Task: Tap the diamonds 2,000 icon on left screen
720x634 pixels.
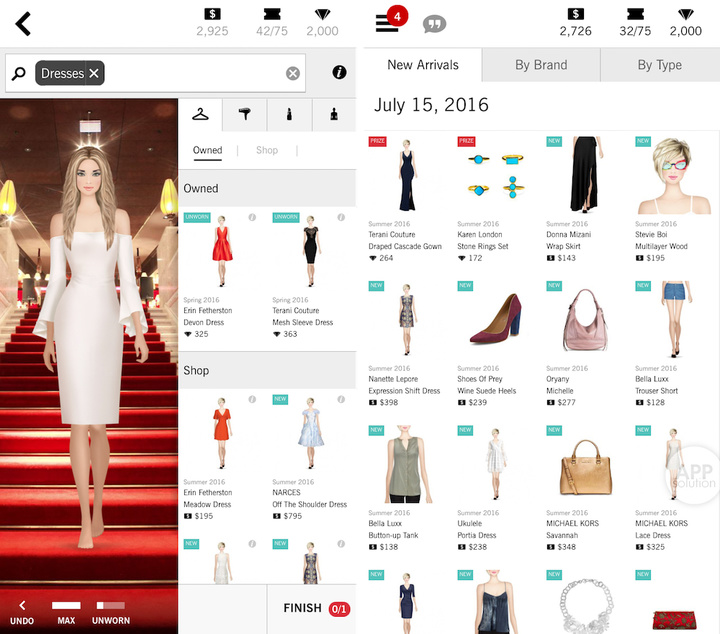Action: pyautogui.click(x=322, y=14)
